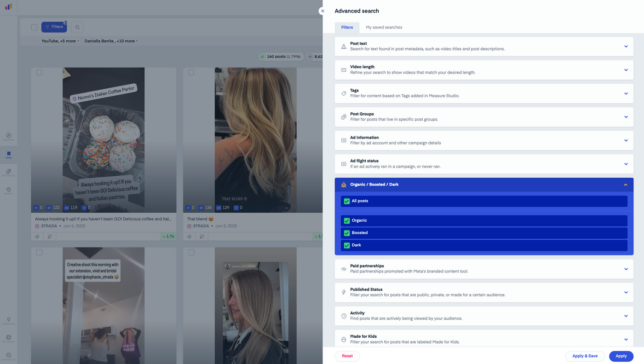Open Post Groups in the left sidebar
The width and height of the screenshot is (644, 364).
click(x=9, y=172)
